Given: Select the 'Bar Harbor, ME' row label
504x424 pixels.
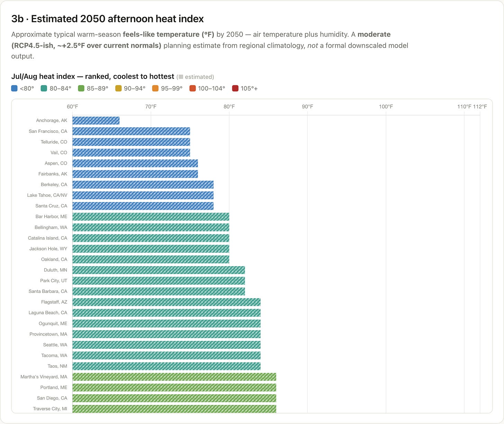Looking at the screenshot, I should (x=51, y=217).
